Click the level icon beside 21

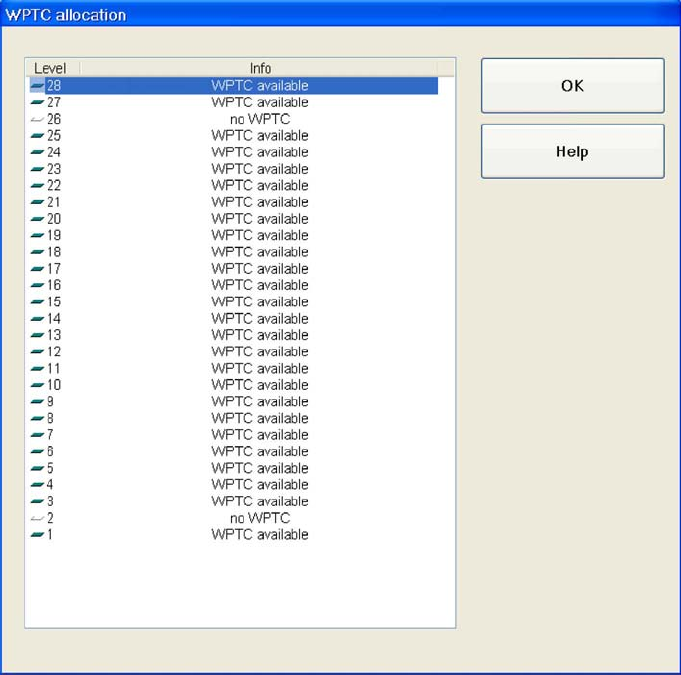point(37,202)
